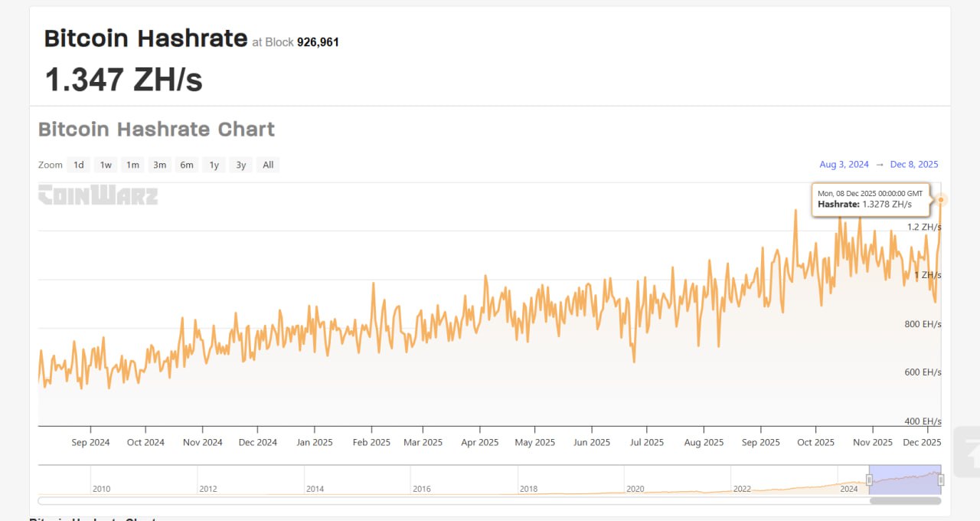
Task: Click the navigator horizontal scrollbar thumb
Action: tap(905, 501)
